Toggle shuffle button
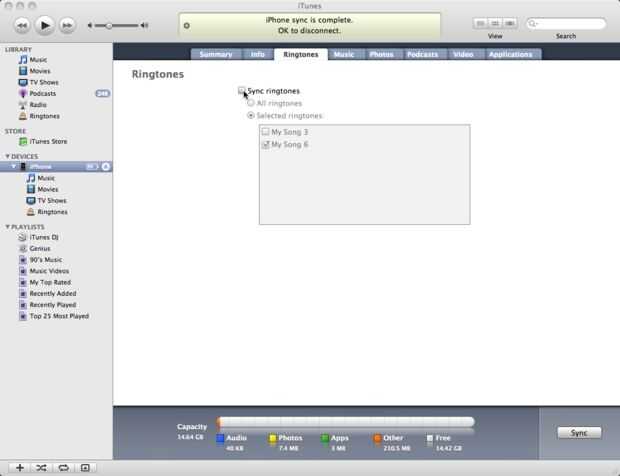The width and height of the screenshot is (620, 476). coord(41,468)
